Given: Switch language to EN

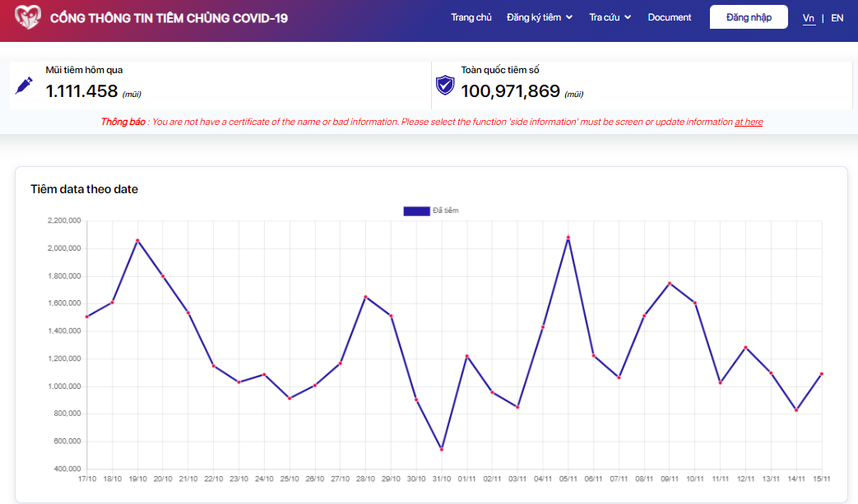Looking at the screenshot, I should click(837, 17).
